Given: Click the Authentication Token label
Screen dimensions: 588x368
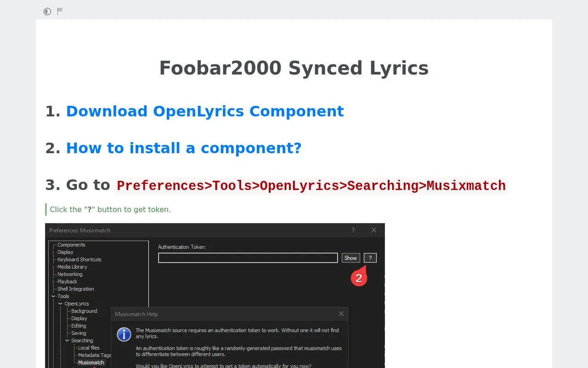Looking at the screenshot, I should pos(182,247).
